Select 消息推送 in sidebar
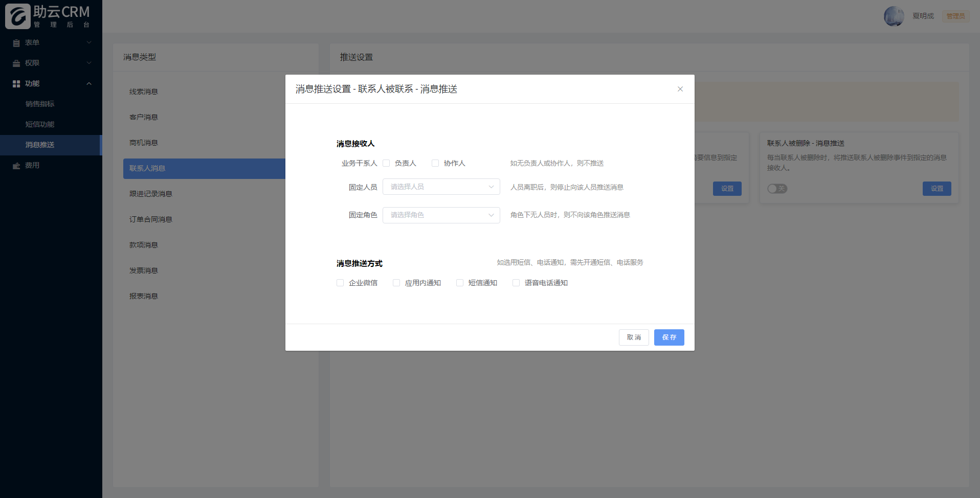 coord(51,145)
